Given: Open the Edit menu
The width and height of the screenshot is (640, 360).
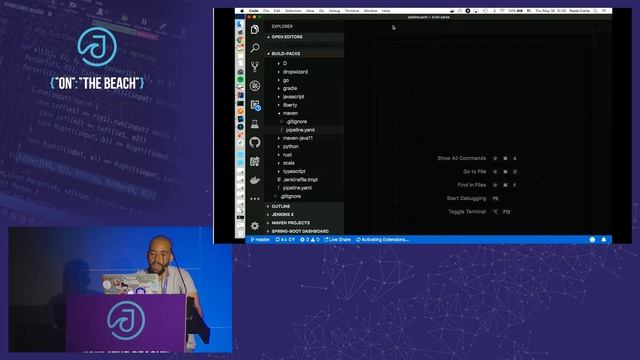Looking at the screenshot, I should pos(277,11).
